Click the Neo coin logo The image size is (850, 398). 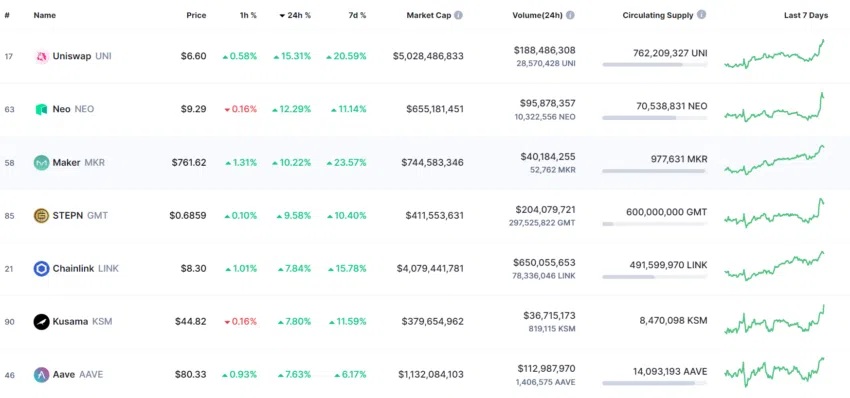tap(42, 109)
